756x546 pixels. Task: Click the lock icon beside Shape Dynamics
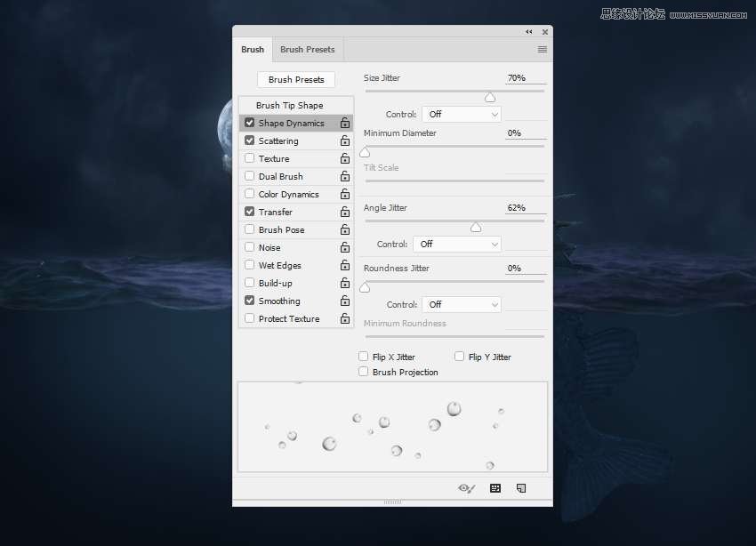coord(344,124)
